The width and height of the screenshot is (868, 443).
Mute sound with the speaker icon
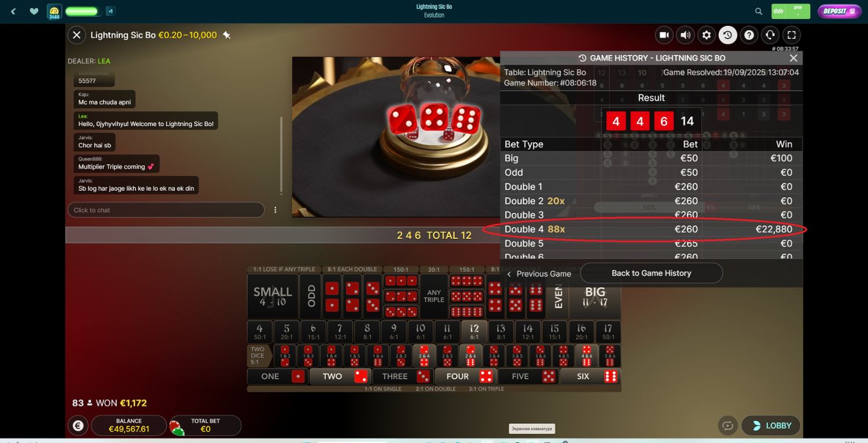685,35
